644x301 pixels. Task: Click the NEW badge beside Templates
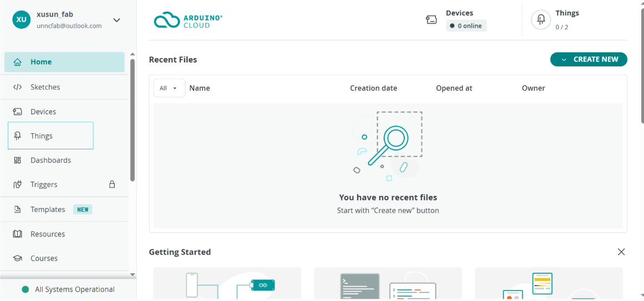pos(83,209)
